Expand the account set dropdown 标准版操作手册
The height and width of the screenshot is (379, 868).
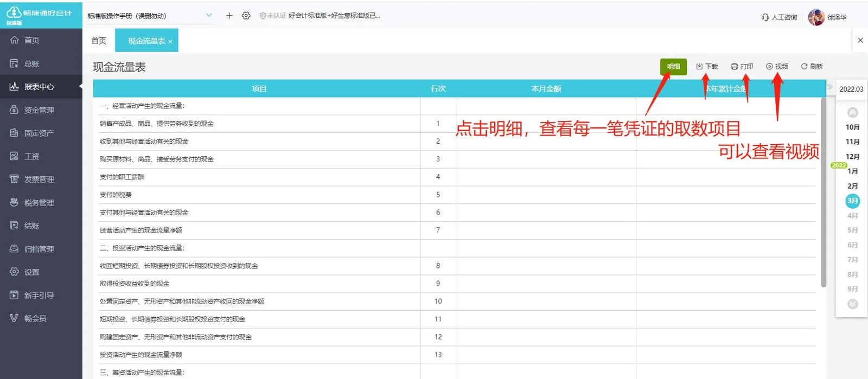(x=209, y=15)
